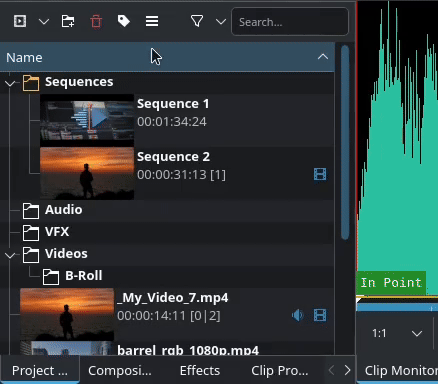
Task: Click the video film icon on _My_Video_7.mp4
Action: (x=320, y=315)
